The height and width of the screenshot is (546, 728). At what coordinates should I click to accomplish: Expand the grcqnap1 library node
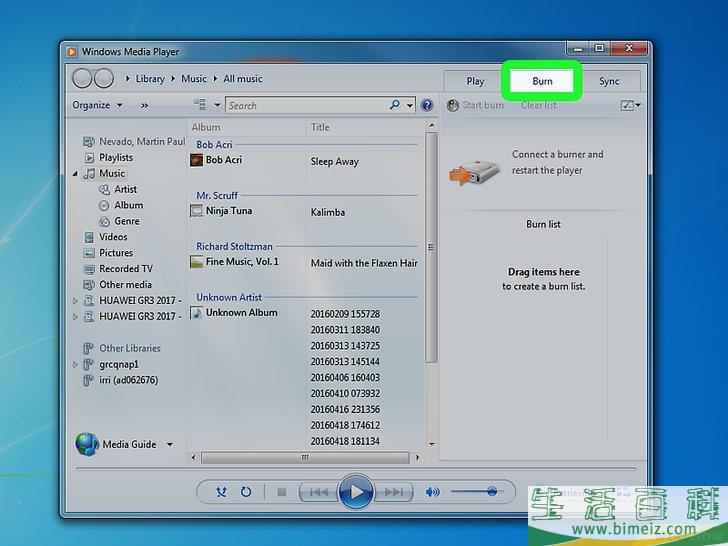(x=75, y=364)
